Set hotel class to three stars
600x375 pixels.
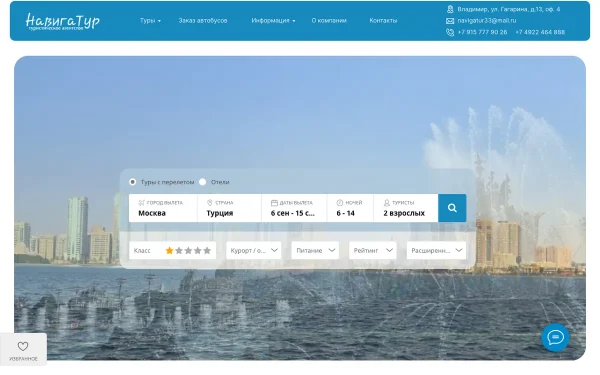tap(188, 251)
